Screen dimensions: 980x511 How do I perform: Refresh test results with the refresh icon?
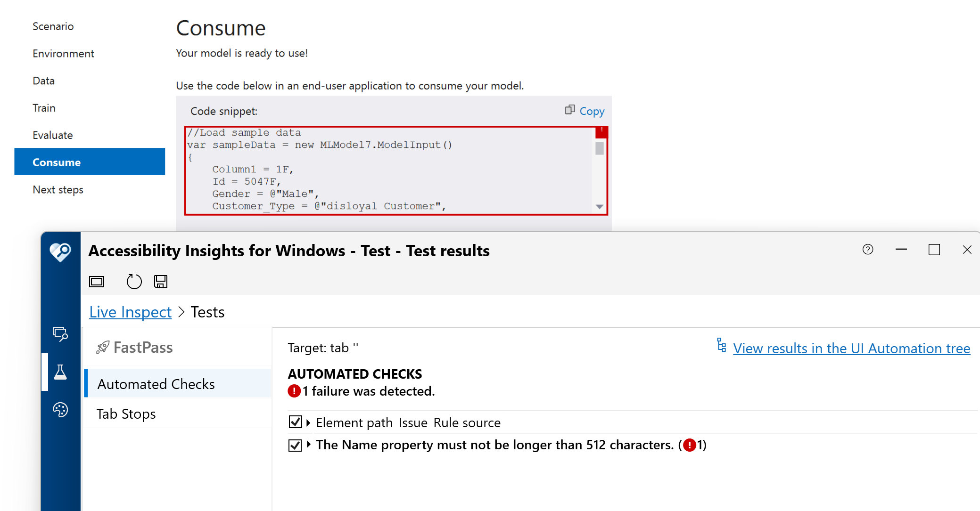(134, 281)
